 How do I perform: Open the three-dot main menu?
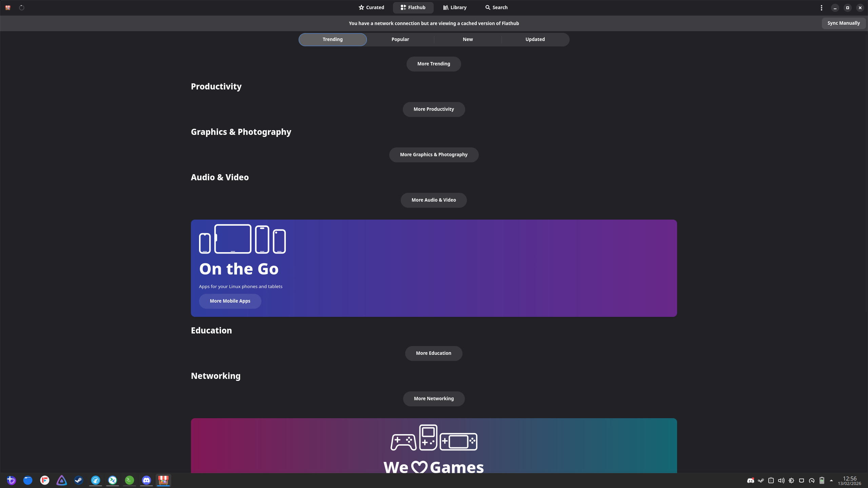coord(821,7)
